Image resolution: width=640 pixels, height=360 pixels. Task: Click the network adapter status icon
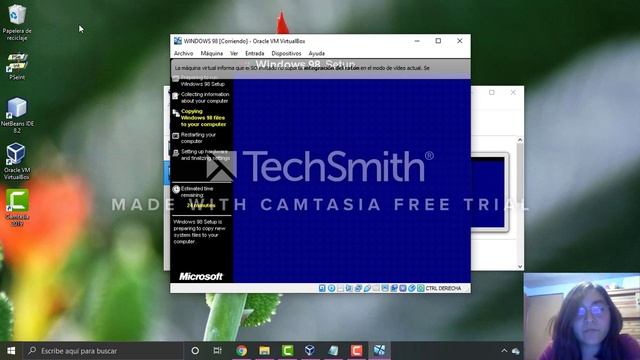pyautogui.click(x=358, y=288)
